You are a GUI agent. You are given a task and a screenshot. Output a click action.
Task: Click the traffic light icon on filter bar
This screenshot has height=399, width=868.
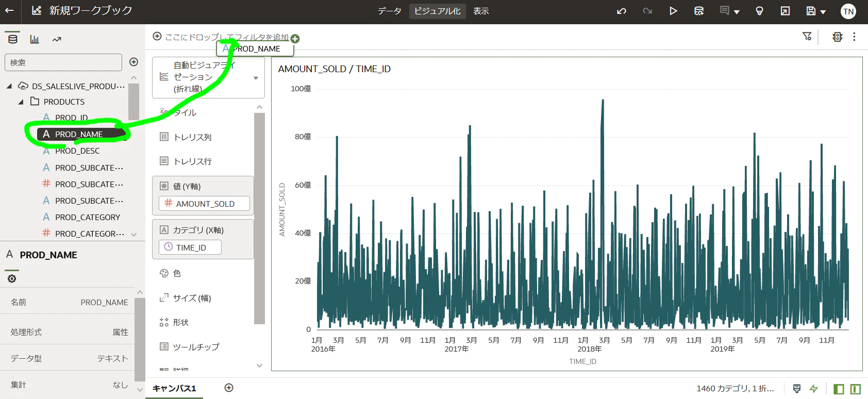coord(838,37)
